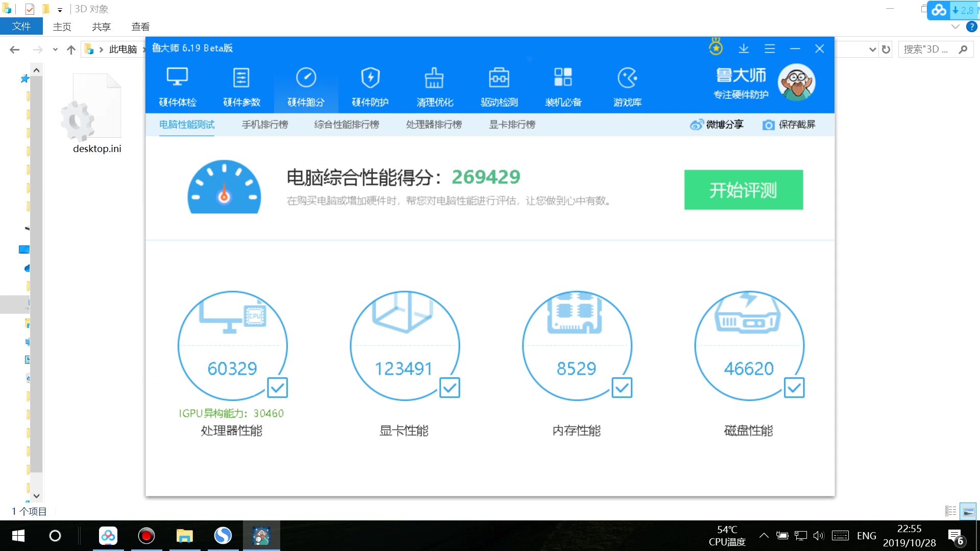Open Cortana search circle
The width and height of the screenshot is (980, 551).
[x=55, y=536]
